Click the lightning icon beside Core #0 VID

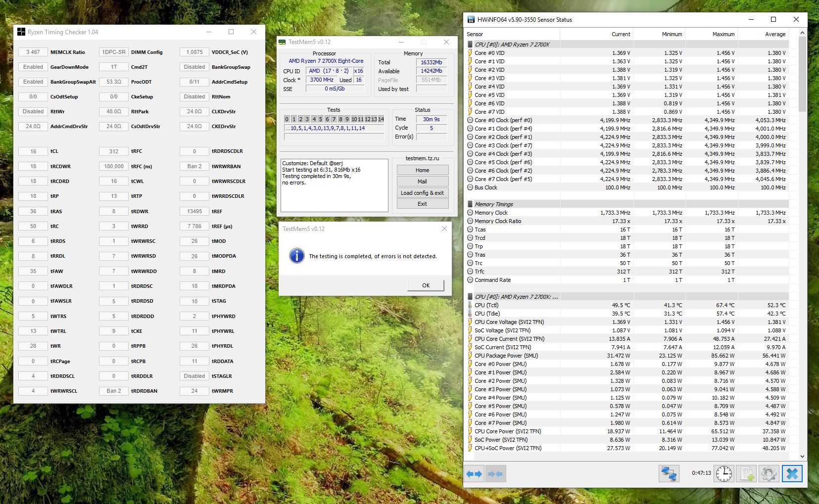(470, 53)
